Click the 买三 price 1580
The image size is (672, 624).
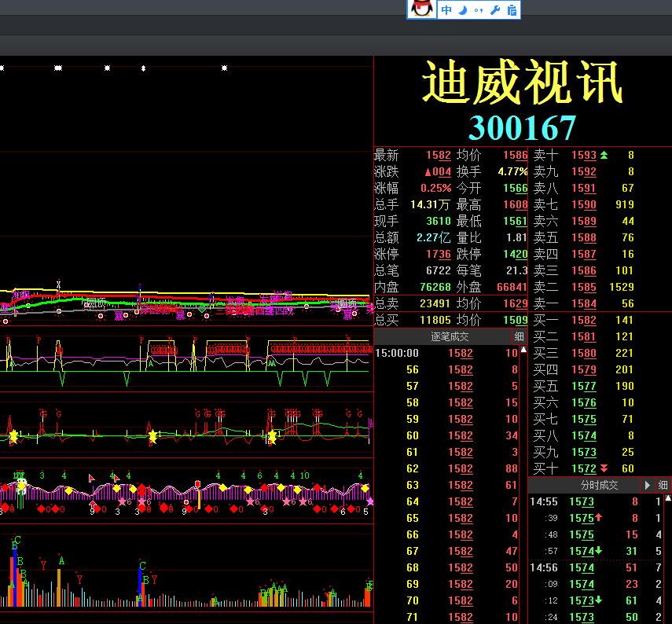click(x=584, y=353)
